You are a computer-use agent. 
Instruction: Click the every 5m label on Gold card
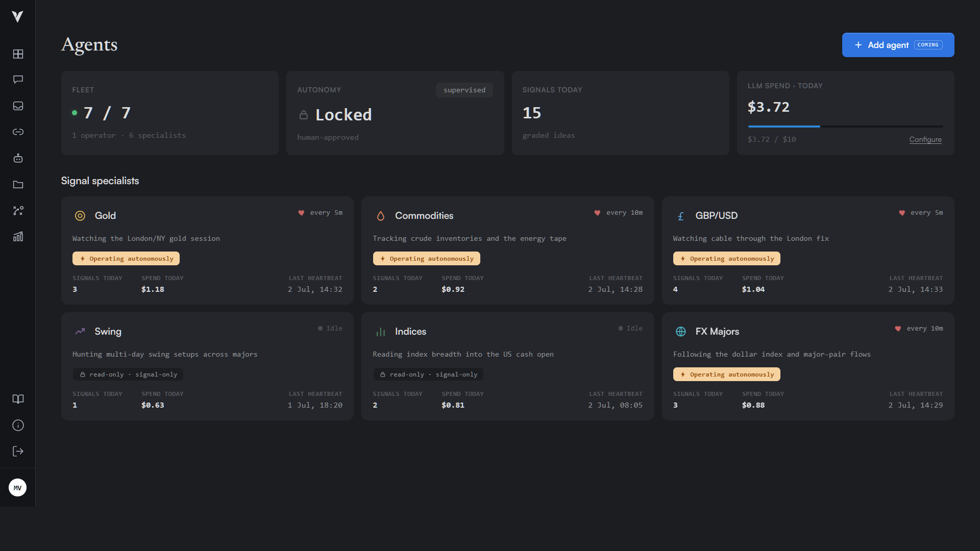click(326, 213)
